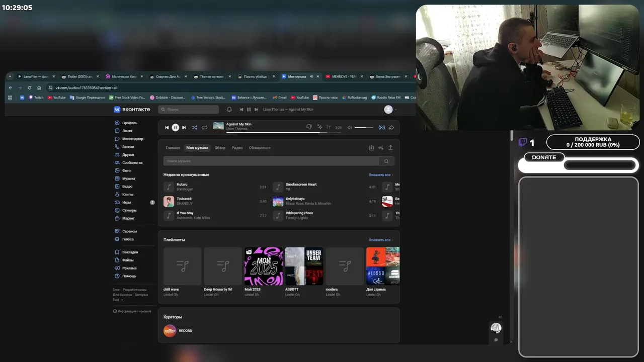
Task: Show all playlists
Action: [380, 240]
